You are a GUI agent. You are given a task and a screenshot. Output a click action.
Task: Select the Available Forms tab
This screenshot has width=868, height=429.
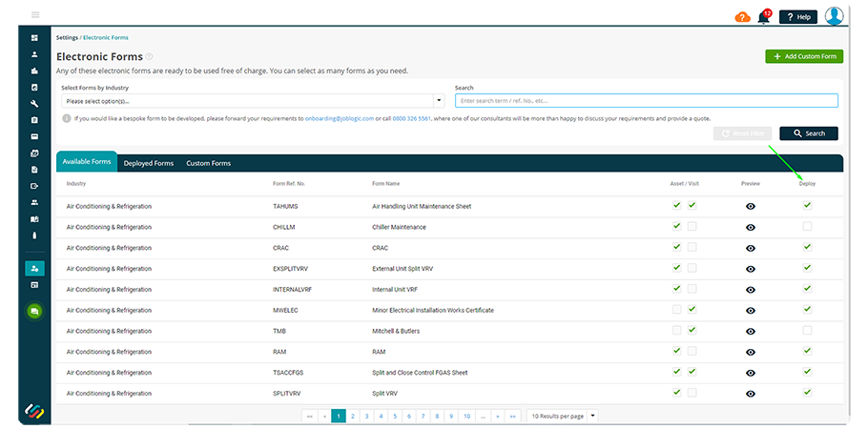87,162
